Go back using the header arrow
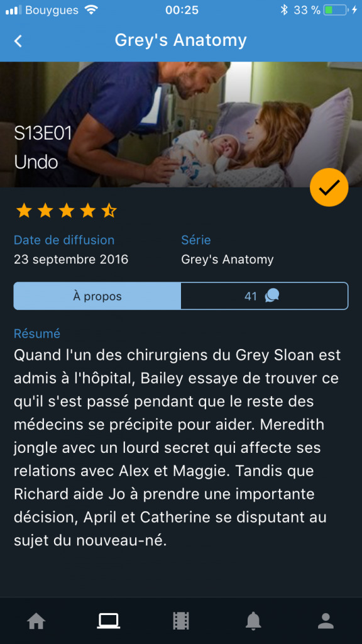Screen dimensions: 362x644 [18, 41]
